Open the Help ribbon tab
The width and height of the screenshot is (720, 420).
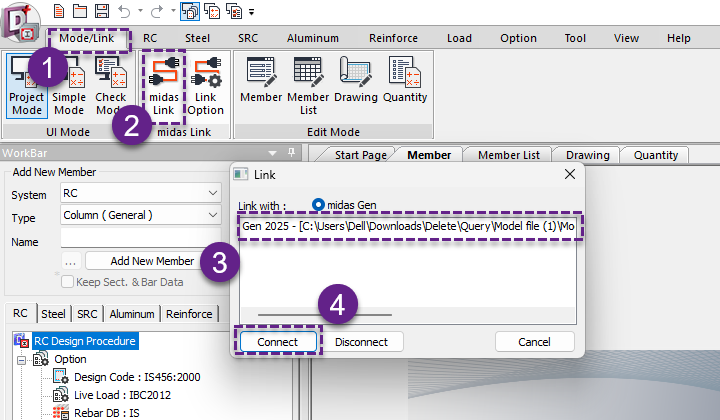click(x=679, y=39)
